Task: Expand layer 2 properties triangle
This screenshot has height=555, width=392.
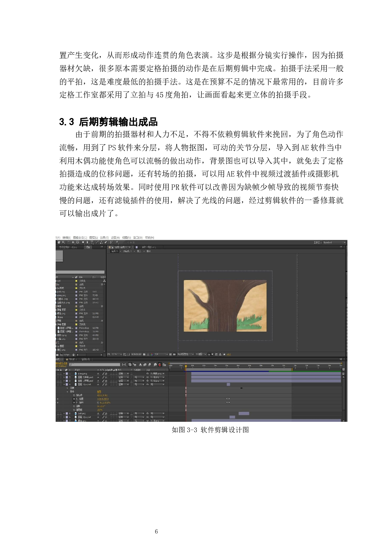Action: pos(64,377)
